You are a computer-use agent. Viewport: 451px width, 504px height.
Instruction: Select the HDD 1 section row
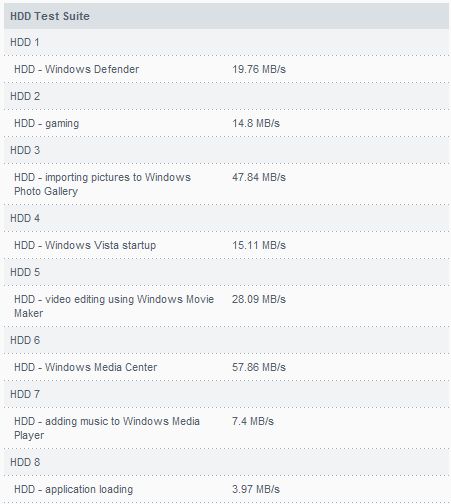226,42
